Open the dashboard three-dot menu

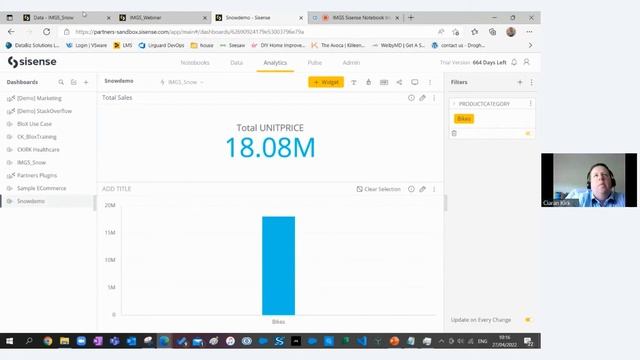pyautogui.click(x=430, y=82)
